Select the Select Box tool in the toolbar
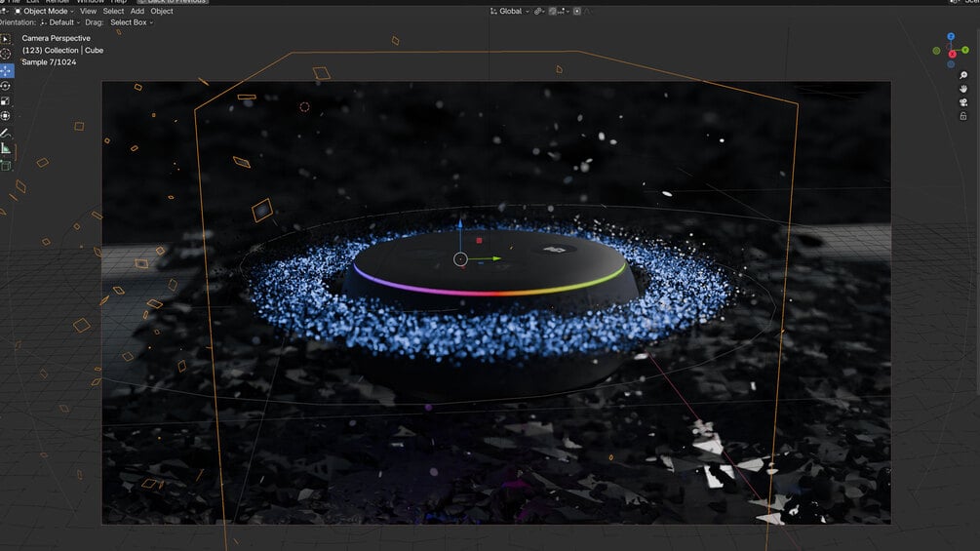The height and width of the screenshot is (551, 980). tap(6, 39)
